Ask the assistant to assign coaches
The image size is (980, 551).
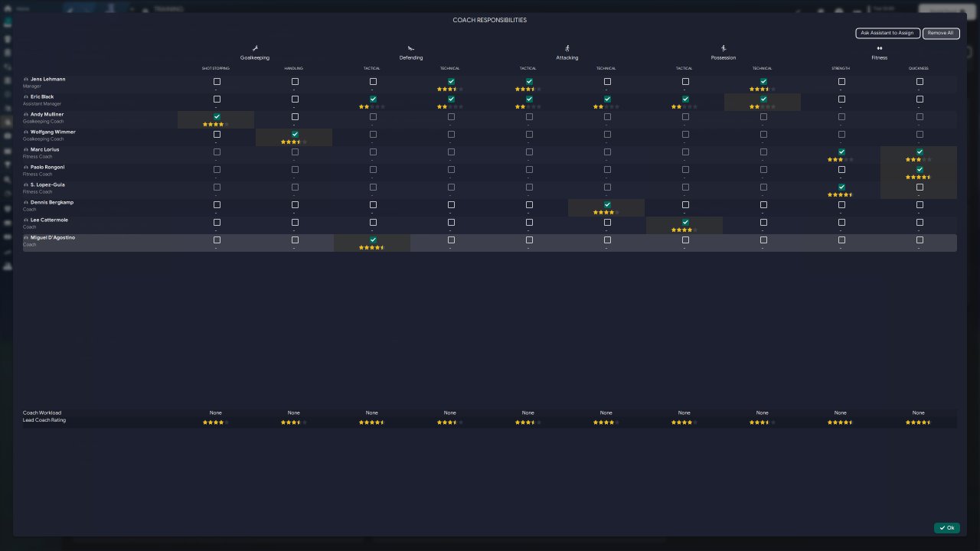click(x=887, y=33)
